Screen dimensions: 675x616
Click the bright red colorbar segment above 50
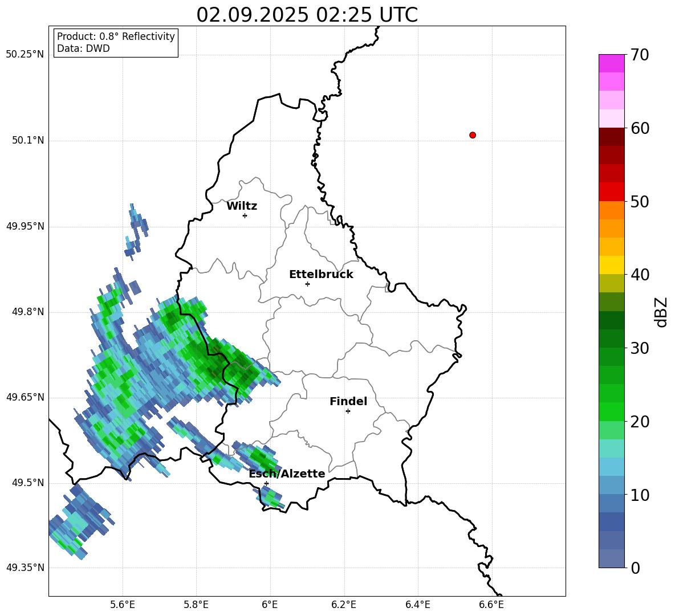(611, 192)
